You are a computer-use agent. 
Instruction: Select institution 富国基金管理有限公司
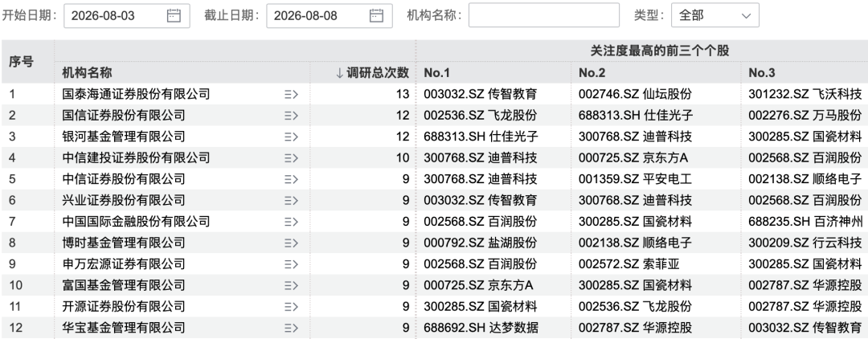(124, 285)
